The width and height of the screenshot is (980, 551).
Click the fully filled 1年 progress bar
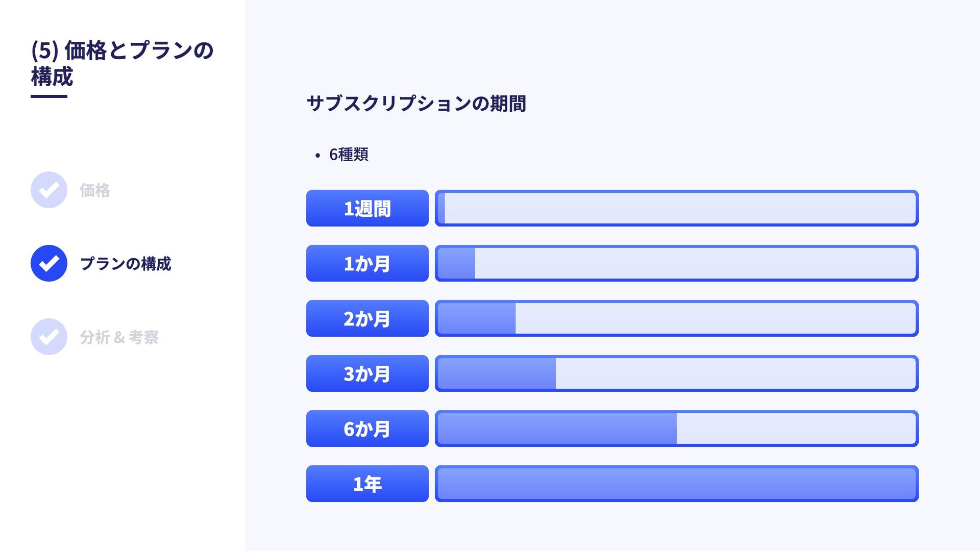[677, 484]
